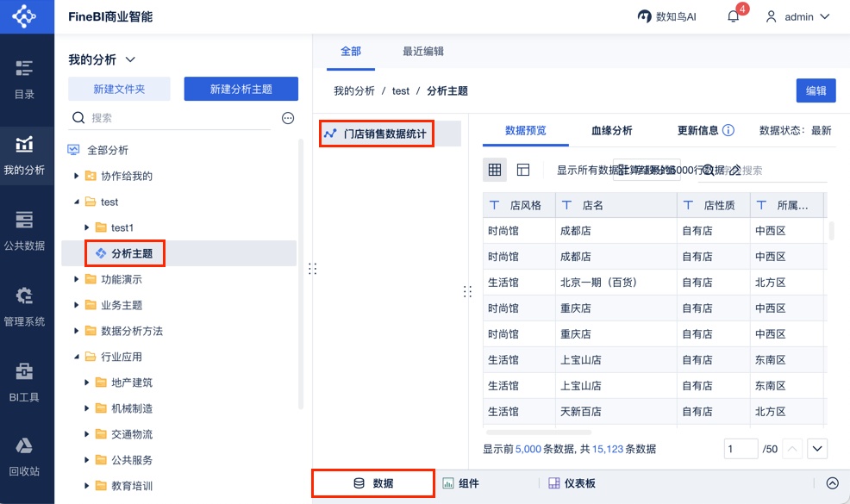Switch to the grid table view

tap(495, 170)
